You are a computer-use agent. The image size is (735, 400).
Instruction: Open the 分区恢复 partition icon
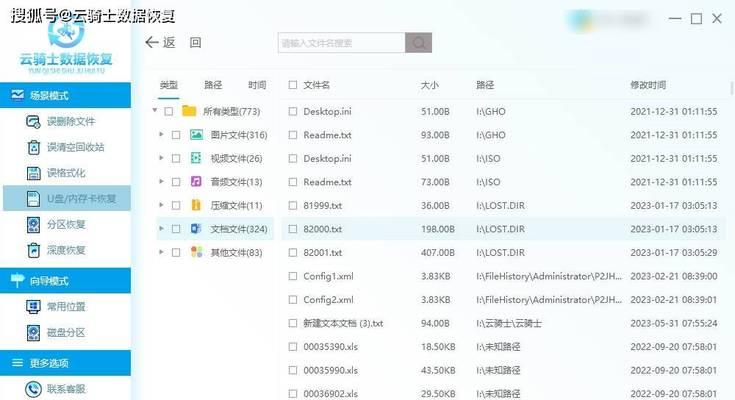(x=33, y=225)
